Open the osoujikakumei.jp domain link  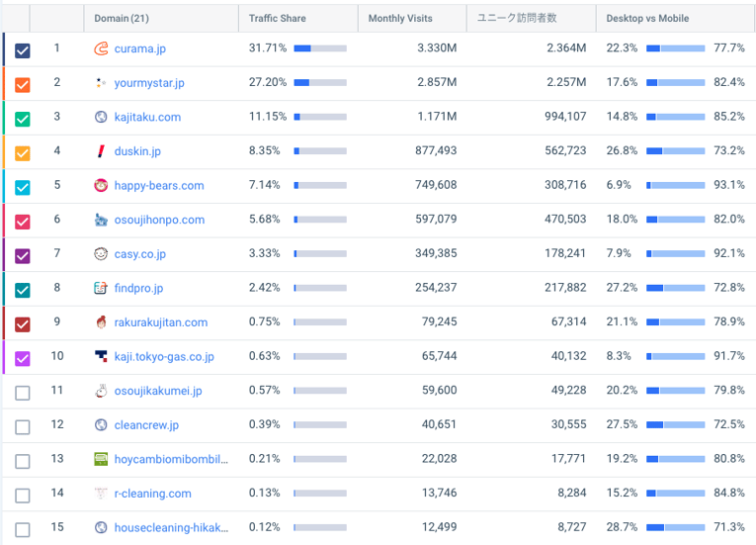158,391
